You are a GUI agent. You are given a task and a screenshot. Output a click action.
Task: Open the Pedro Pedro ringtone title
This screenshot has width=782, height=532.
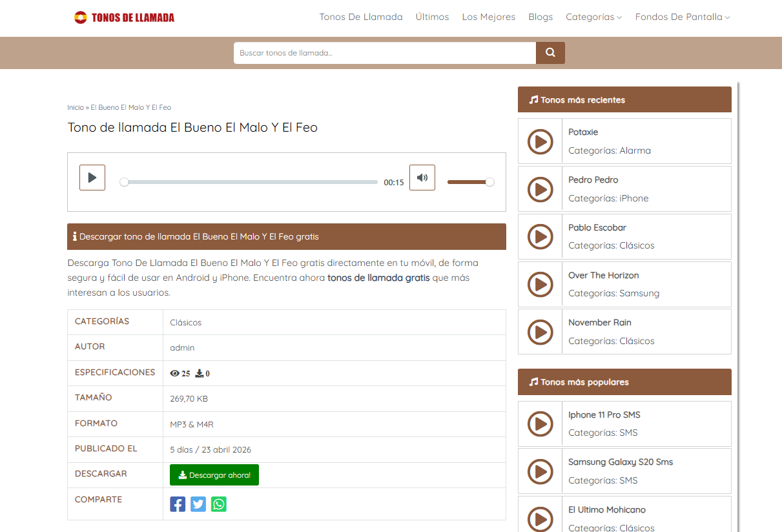coord(593,179)
